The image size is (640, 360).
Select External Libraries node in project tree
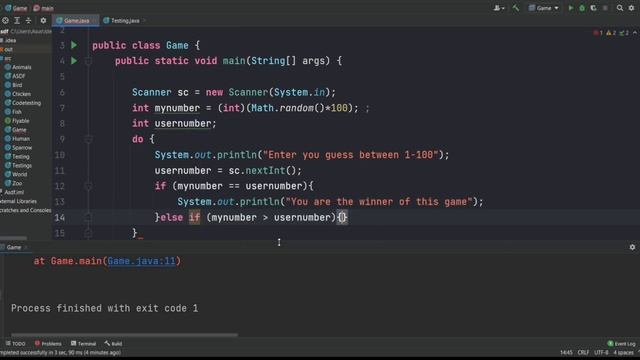(x=18, y=201)
